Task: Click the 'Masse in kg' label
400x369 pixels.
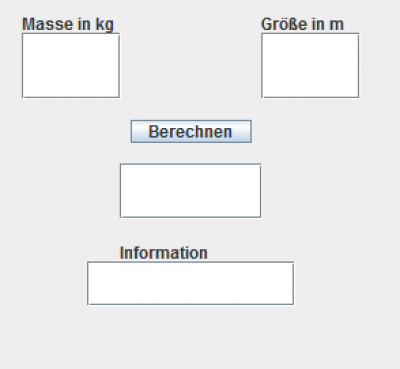Action: pos(68,25)
